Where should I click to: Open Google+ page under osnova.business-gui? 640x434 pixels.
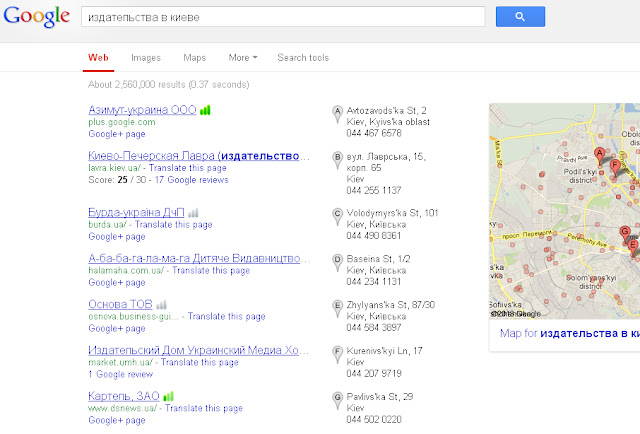click(x=117, y=329)
